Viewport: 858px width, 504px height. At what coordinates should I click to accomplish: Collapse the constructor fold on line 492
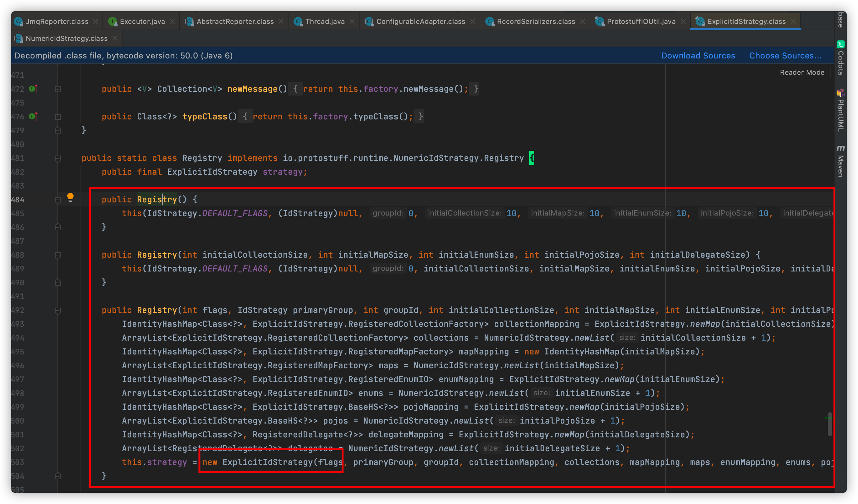click(58, 310)
